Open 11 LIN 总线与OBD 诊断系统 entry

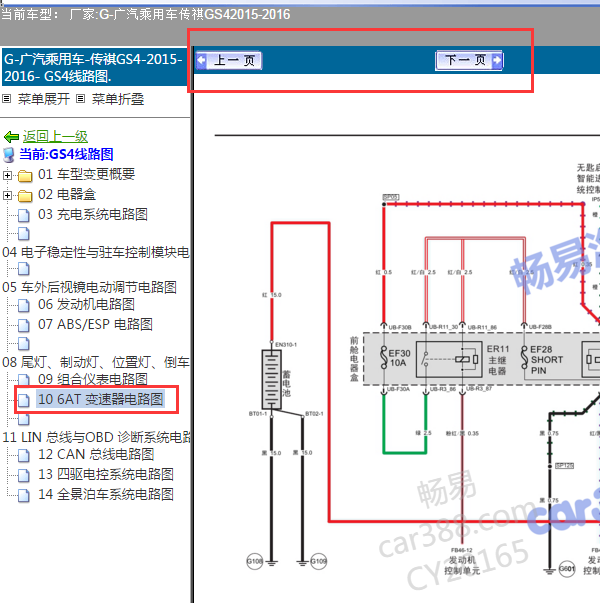pos(97,437)
